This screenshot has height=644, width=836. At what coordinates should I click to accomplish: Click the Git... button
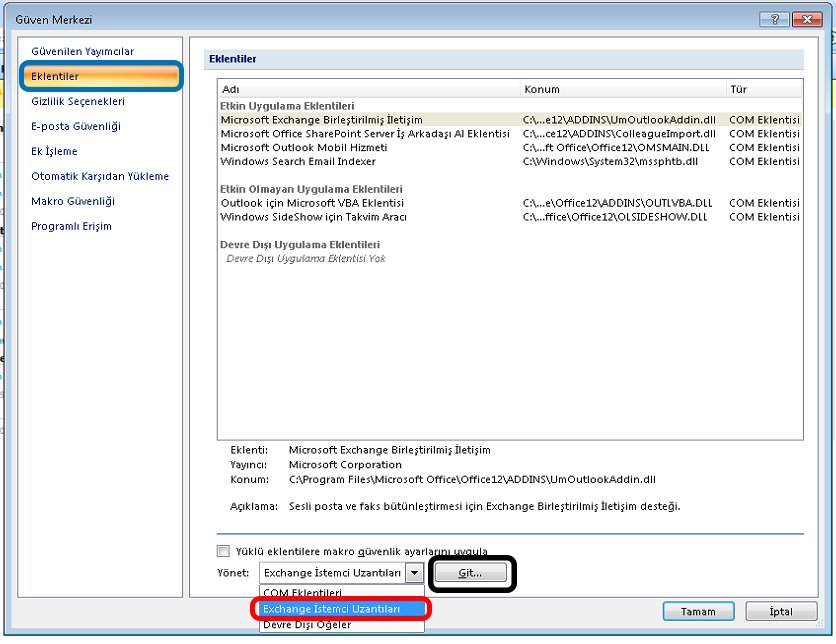tap(471, 573)
